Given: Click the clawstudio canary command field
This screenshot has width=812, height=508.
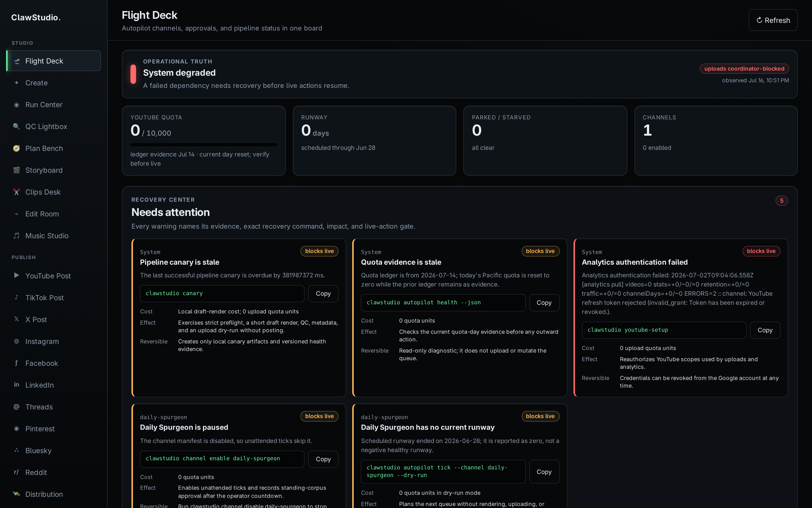Looking at the screenshot, I should (x=222, y=294).
